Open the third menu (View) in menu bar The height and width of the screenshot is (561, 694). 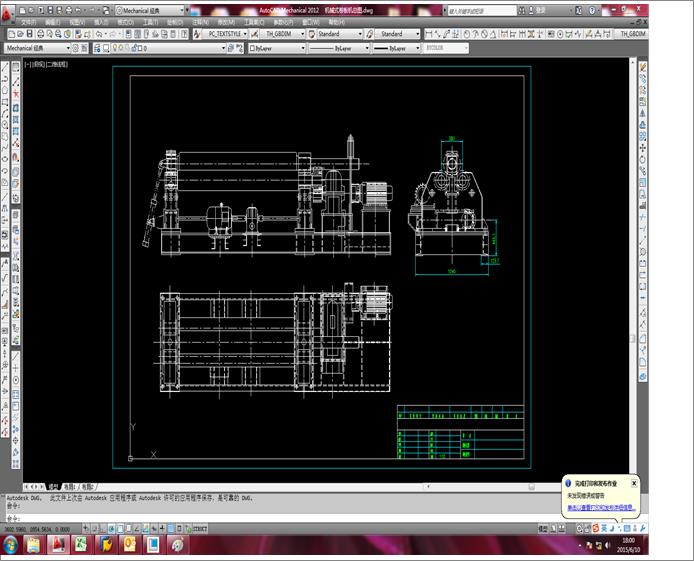coord(77,22)
